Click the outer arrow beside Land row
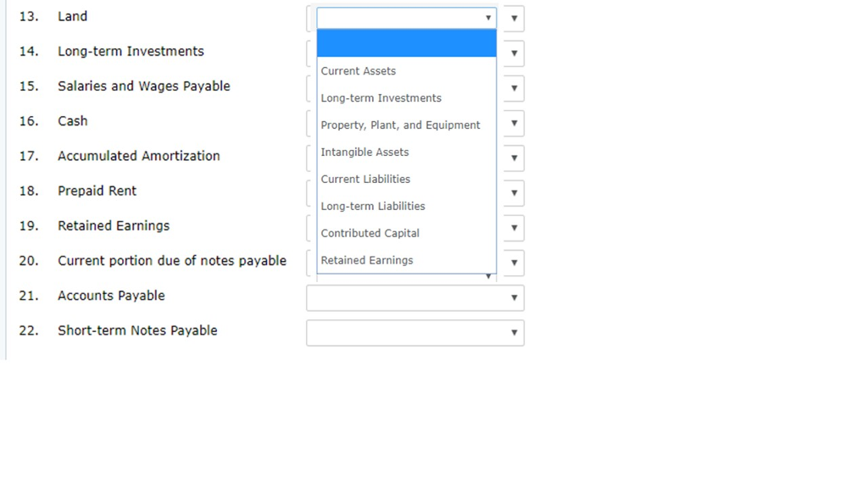This screenshot has height=488, width=868. (x=515, y=19)
